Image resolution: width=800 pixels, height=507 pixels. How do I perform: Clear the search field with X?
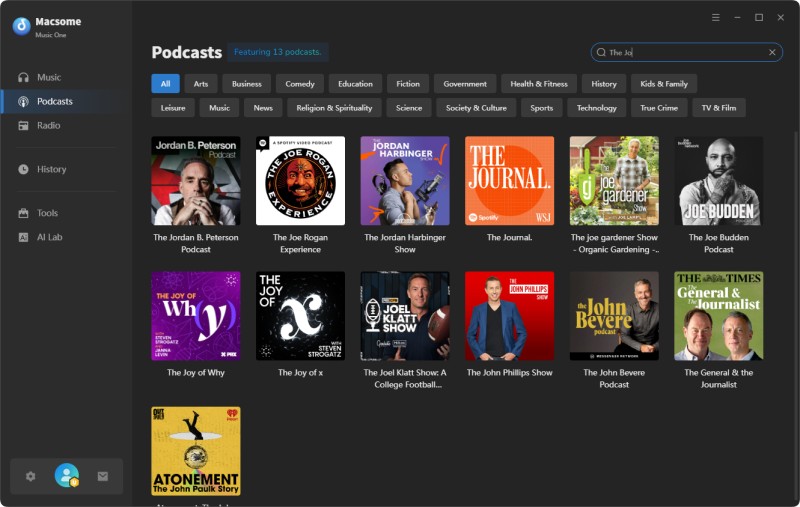pos(772,52)
